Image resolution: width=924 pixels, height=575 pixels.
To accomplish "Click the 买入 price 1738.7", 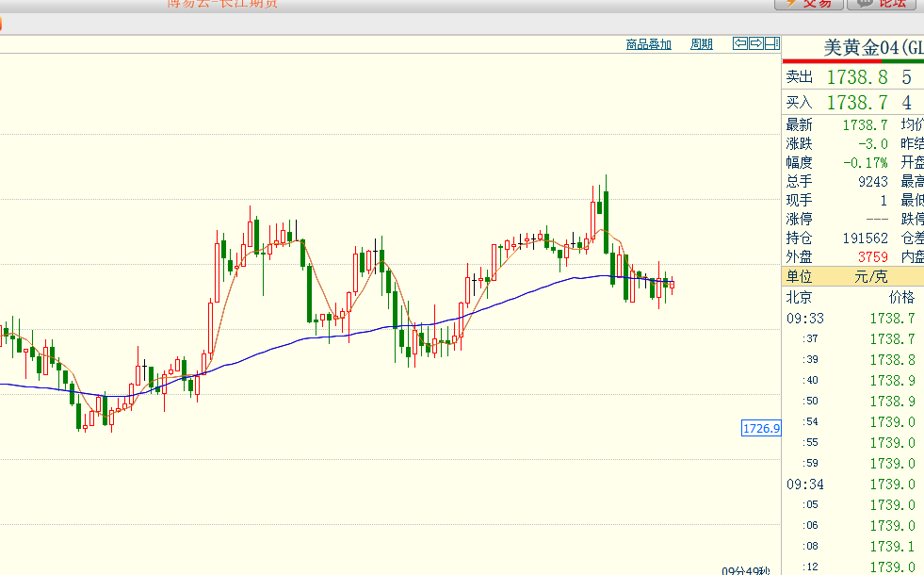I will (x=857, y=103).
